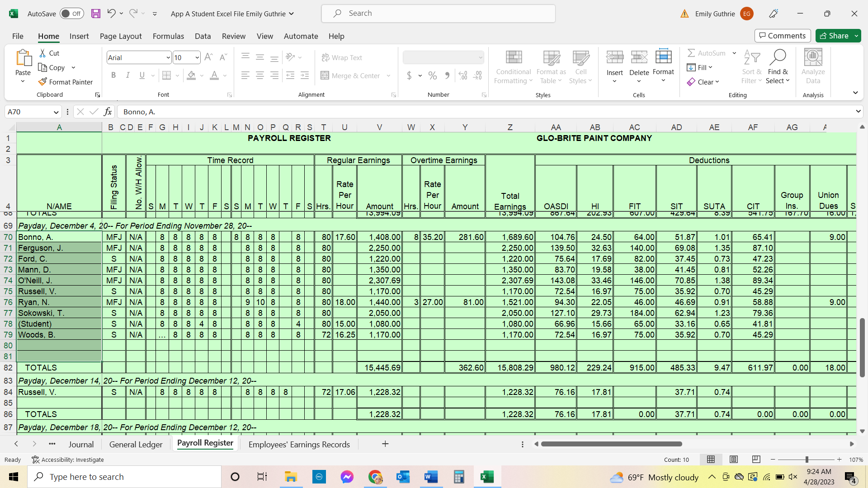Click the Insert Function fx icon
868x488 pixels.
tap(108, 112)
